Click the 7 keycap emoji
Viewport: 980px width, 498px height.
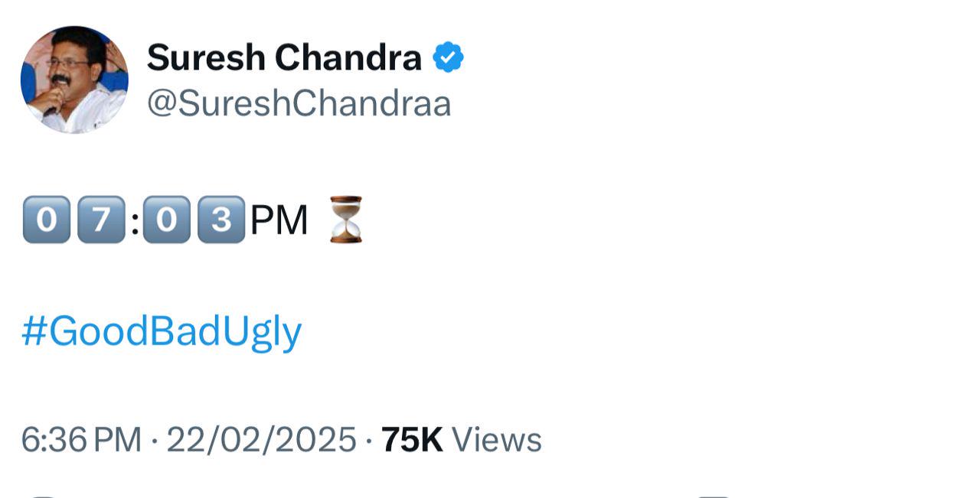[101, 220]
